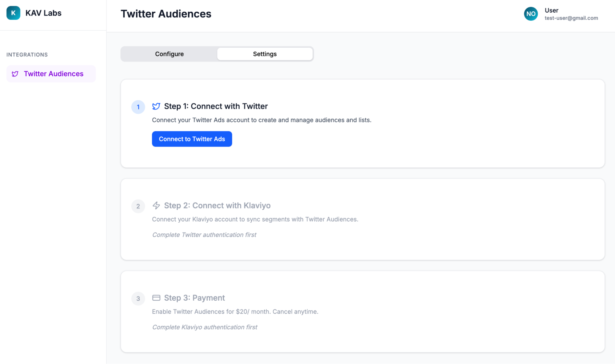Click the Twitter Audiences page heading
The image size is (615, 364).
[x=166, y=14]
